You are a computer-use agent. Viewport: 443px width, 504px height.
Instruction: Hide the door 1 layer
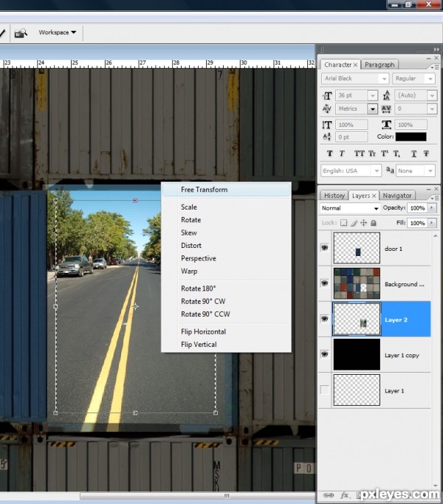click(325, 248)
